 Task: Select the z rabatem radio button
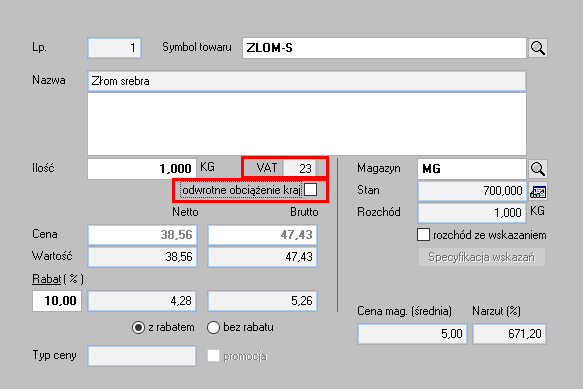[x=138, y=328]
